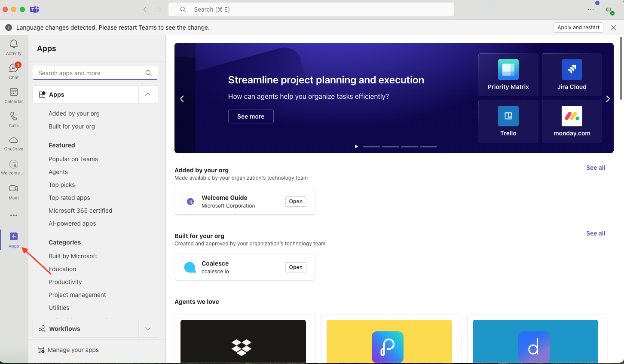The height and width of the screenshot is (364, 624).
Task: Open the Welcome Guide app
Action: tap(296, 202)
